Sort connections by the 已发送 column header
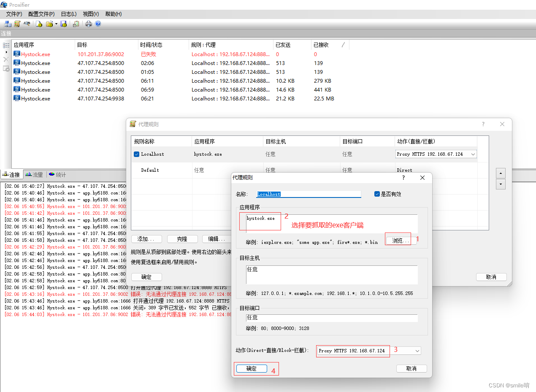The width and height of the screenshot is (536, 392). tap(292, 45)
